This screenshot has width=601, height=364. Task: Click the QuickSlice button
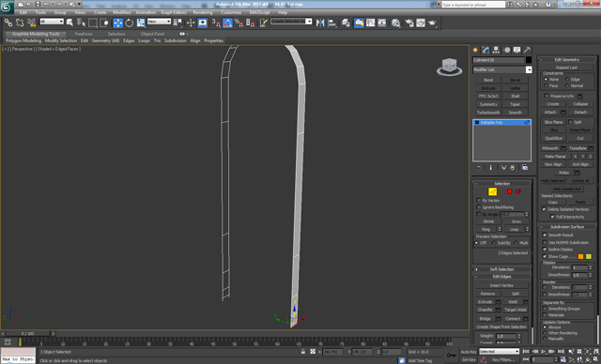[x=553, y=138]
